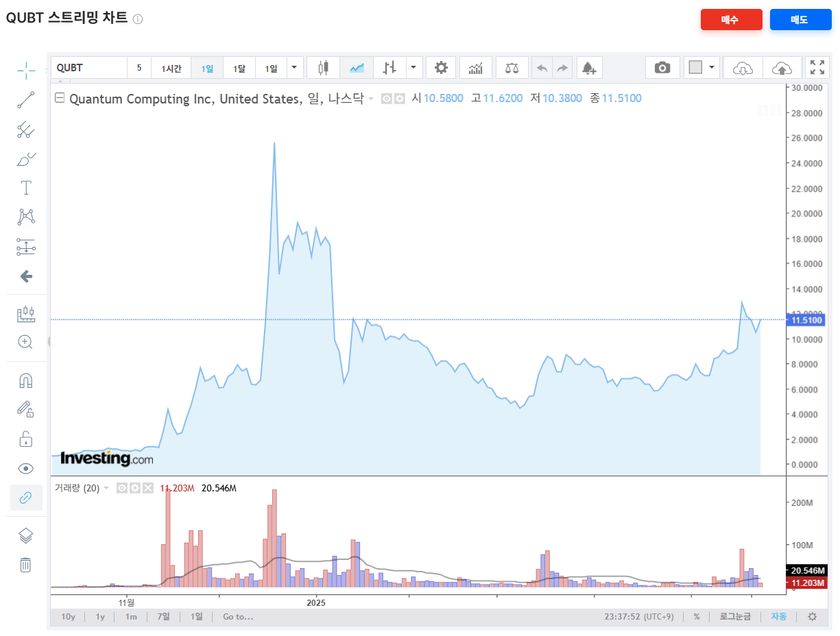Open the chart style dropdown arrow
Screen dimensions: 840x636
click(x=413, y=68)
